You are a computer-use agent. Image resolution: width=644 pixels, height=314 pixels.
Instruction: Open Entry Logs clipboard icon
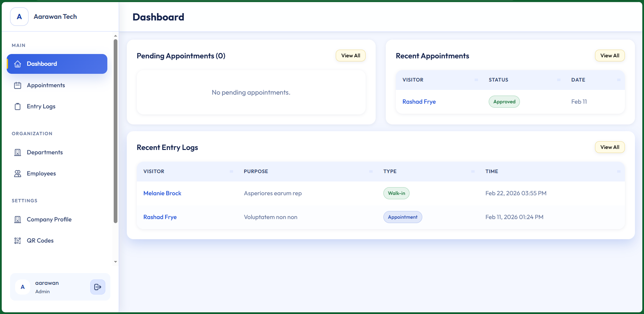(18, 106)
